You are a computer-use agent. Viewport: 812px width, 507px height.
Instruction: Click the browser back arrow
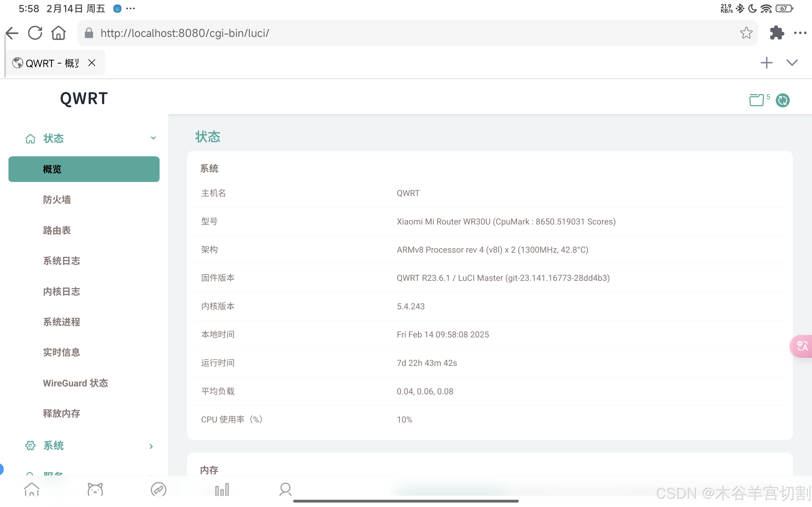coord(12,33)
